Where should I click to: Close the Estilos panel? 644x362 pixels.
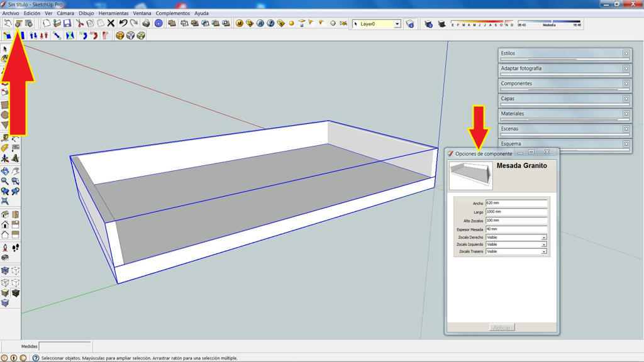[x=626, y=53]
